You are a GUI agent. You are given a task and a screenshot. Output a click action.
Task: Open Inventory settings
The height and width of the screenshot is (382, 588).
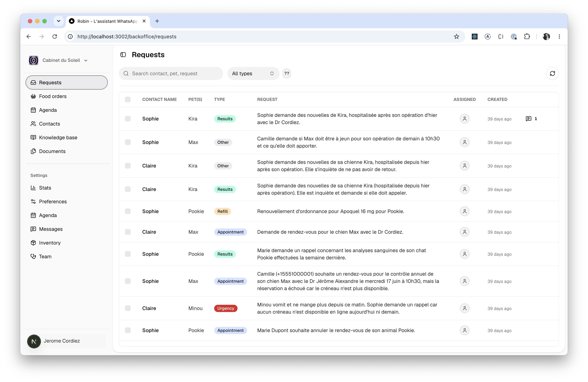point(66,243)
